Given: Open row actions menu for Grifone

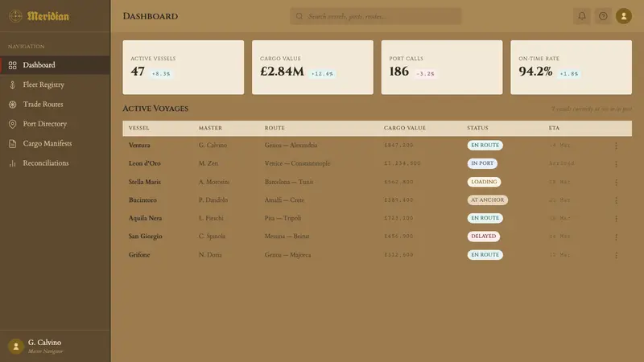Looking at the screenshot, I should pos(616,255).
